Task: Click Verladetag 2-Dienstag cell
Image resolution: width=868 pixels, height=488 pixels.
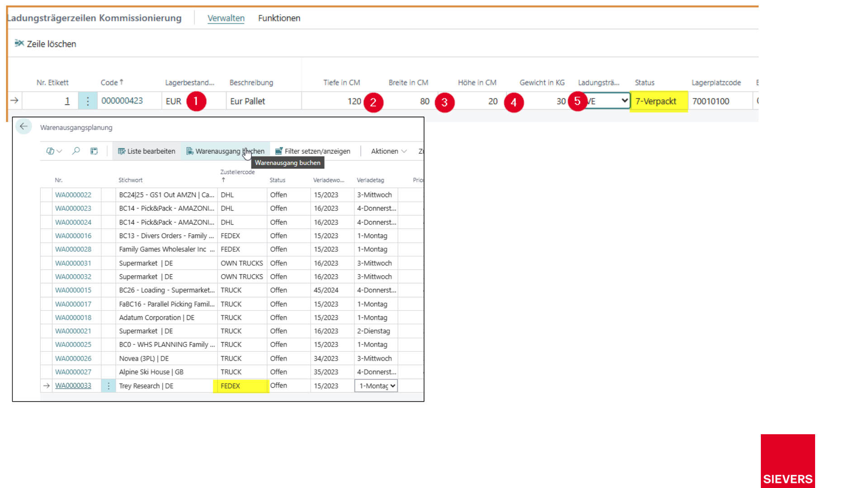Action: (x=376, y=331)
